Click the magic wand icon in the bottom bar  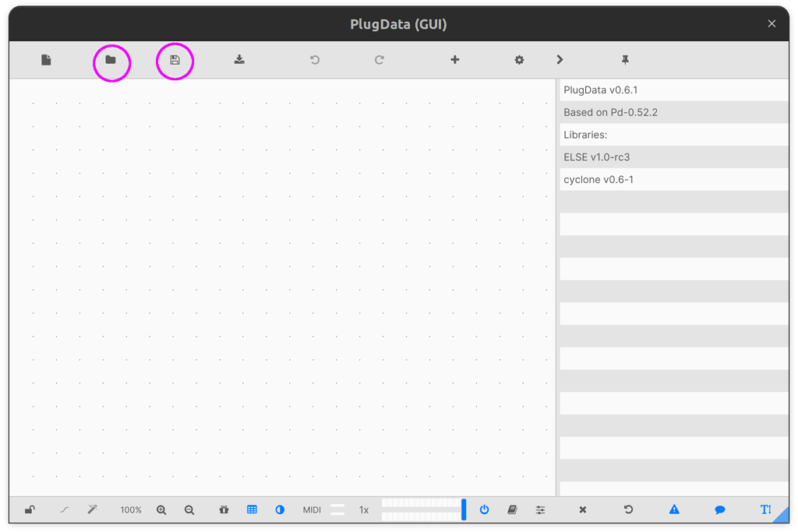click(92, 509)
